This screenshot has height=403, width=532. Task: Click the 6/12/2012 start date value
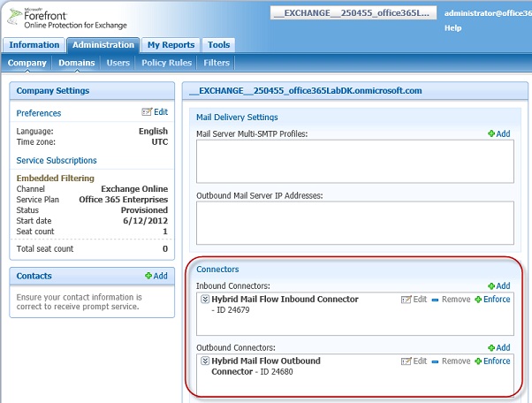point(145,221)
